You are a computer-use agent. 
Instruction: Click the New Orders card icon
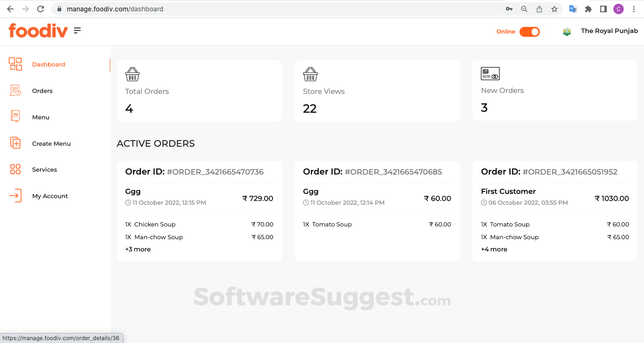pyautogui.click(x=490, y=74)
